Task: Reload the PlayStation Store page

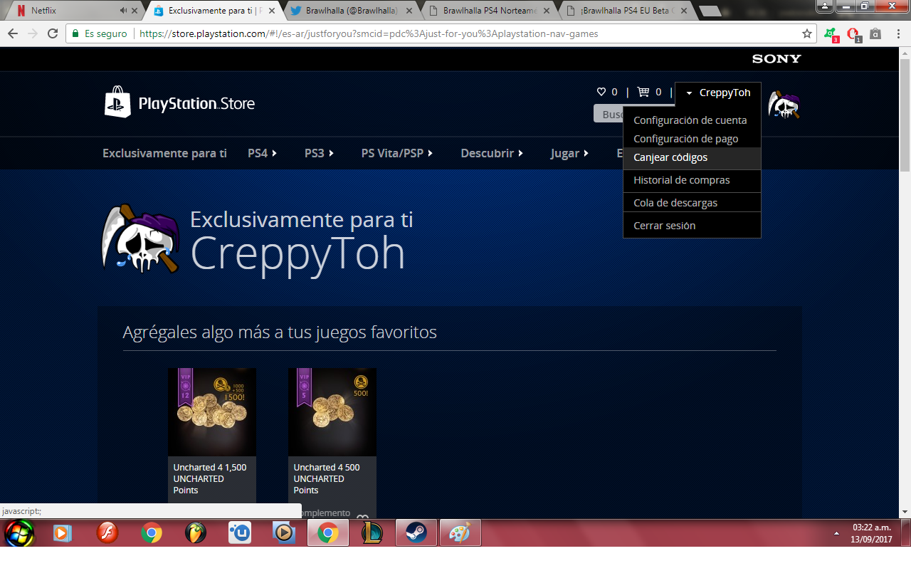Action: pos(53,33)
